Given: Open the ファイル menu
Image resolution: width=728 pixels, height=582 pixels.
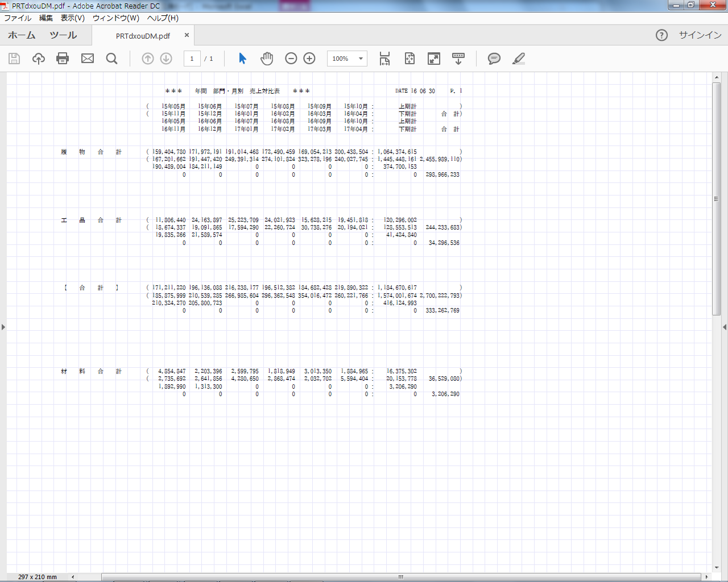Looking at the screenshot, I should coord(18,18).
